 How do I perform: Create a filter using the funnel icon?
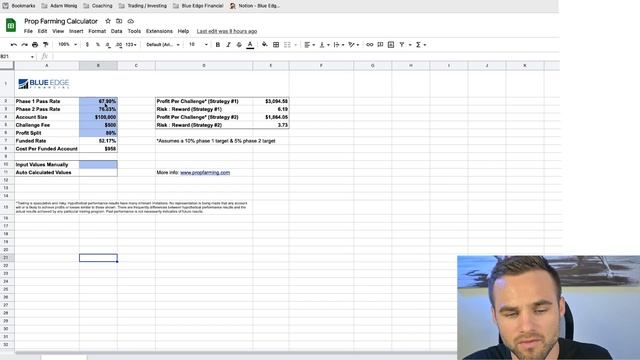coord(402,44)
